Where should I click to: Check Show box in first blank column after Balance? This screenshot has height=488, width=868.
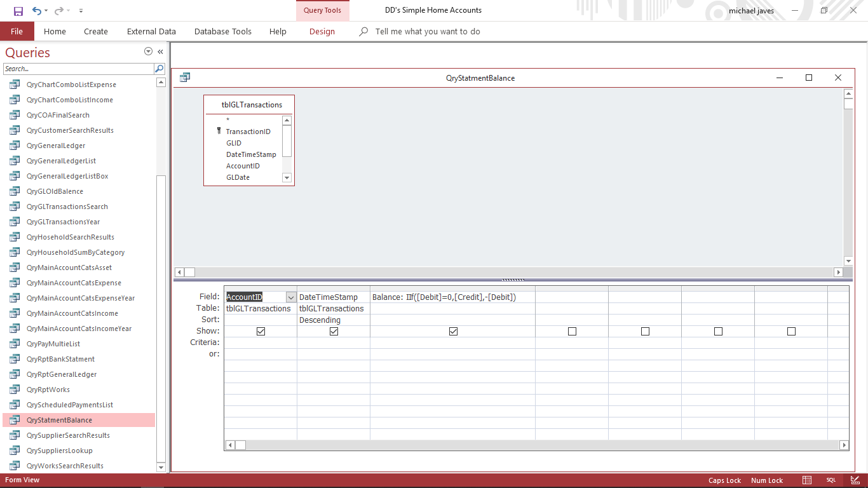tap(572, 331)
